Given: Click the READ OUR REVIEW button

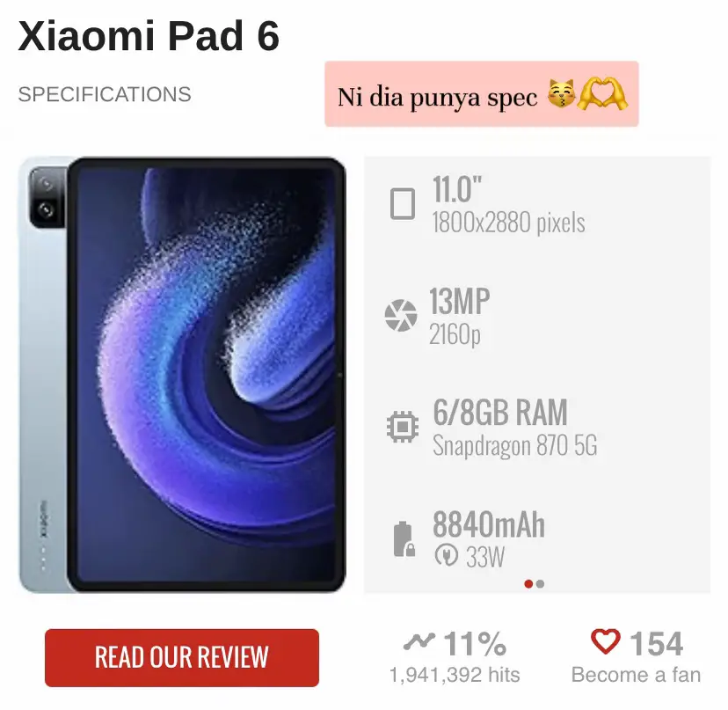Looking at the screenshot, I should tap(182, 657).
